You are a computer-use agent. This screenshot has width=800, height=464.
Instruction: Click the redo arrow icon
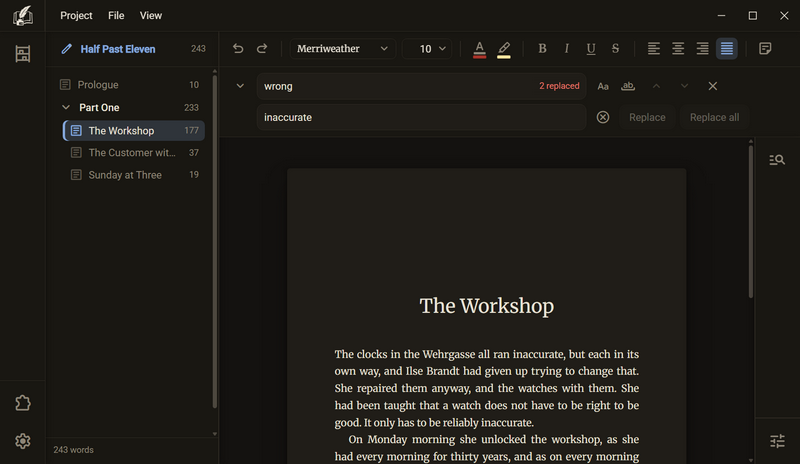[262, 48]
